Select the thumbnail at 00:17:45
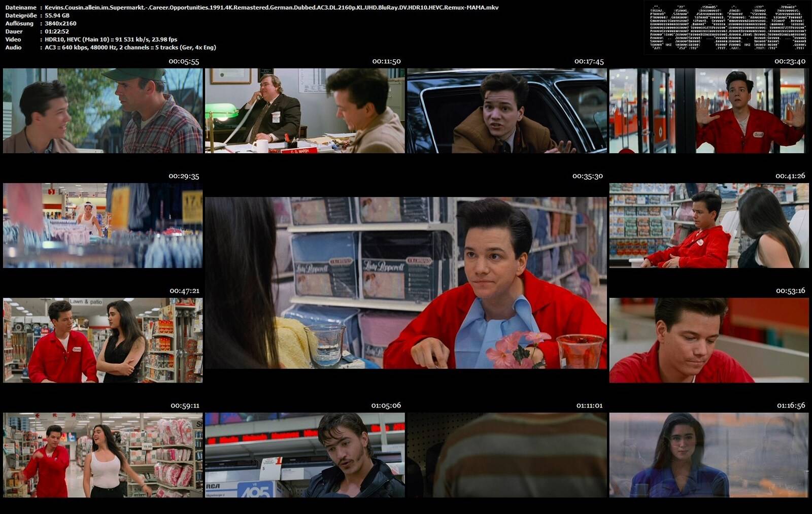Viewport: 812px width, 514px height. pos(507,111)
